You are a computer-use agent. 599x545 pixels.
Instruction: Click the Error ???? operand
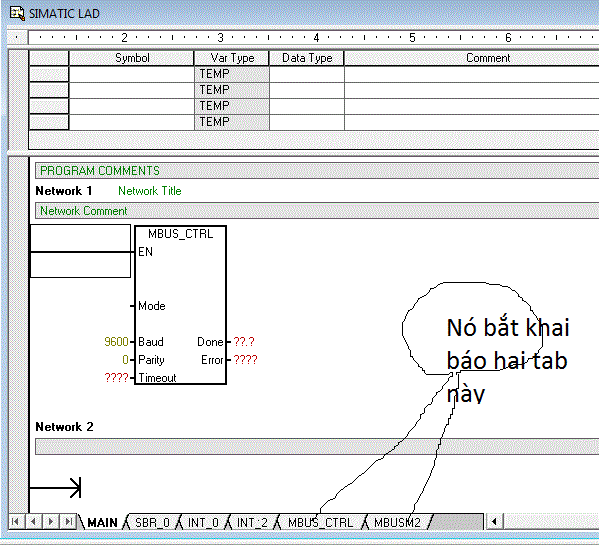pos(245,360)
